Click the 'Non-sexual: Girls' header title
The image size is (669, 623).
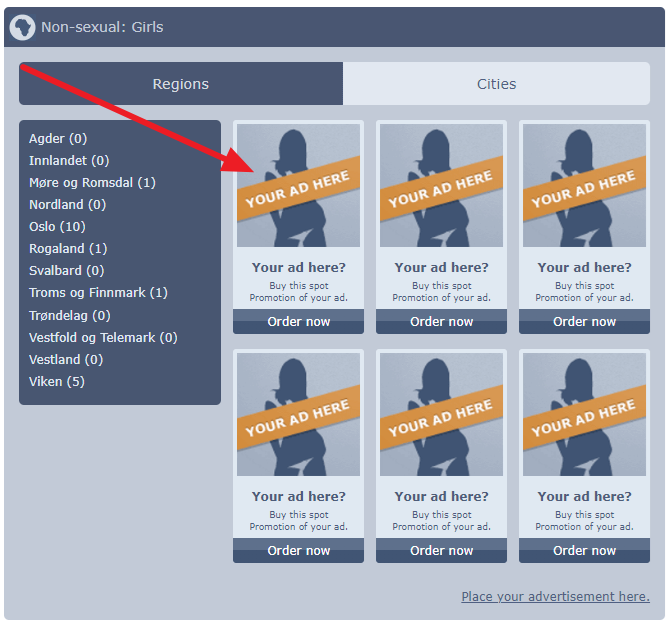pyautogui.click(x=102, y=27)
